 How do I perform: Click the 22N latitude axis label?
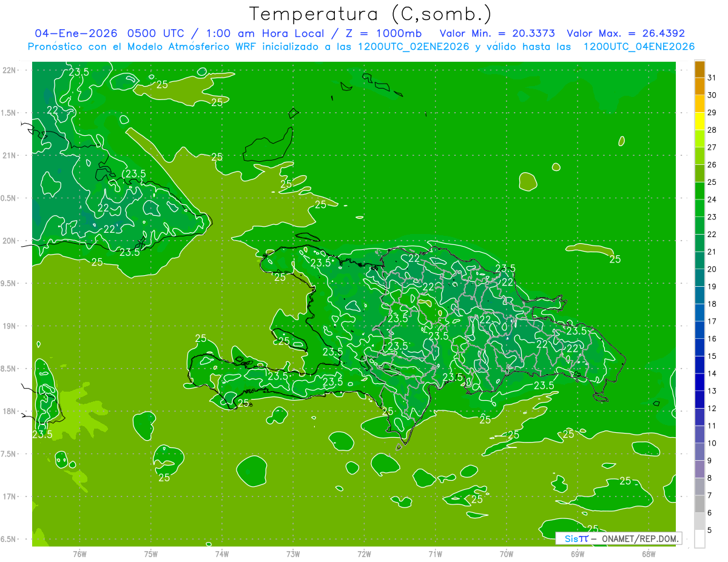(10, 70)
